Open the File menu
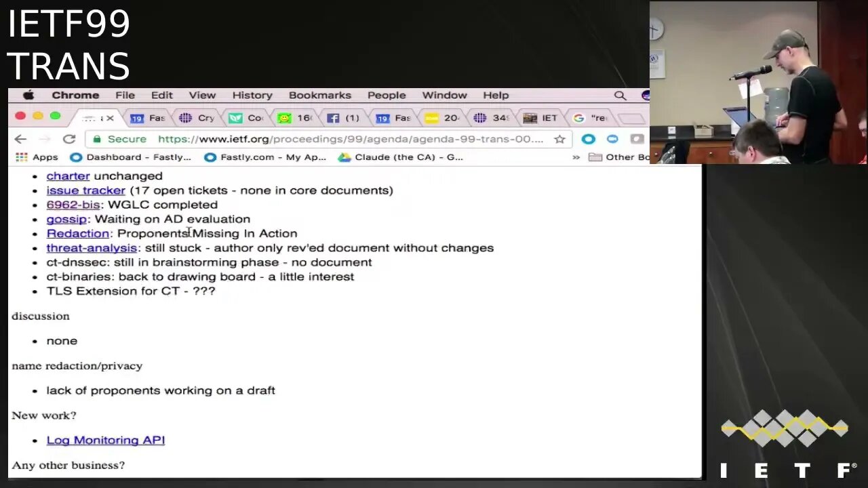Screen dimensions: 868x488 (x=125, y=96)
